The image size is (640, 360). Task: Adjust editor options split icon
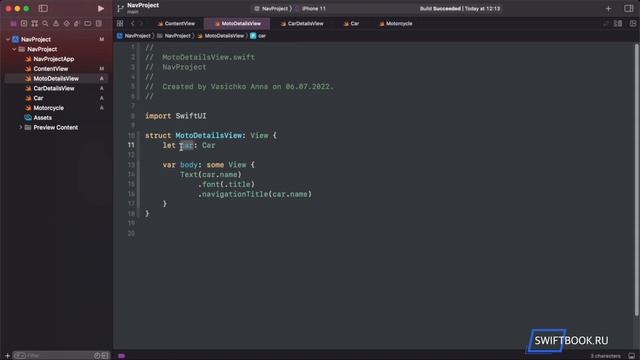pos(618,24)
